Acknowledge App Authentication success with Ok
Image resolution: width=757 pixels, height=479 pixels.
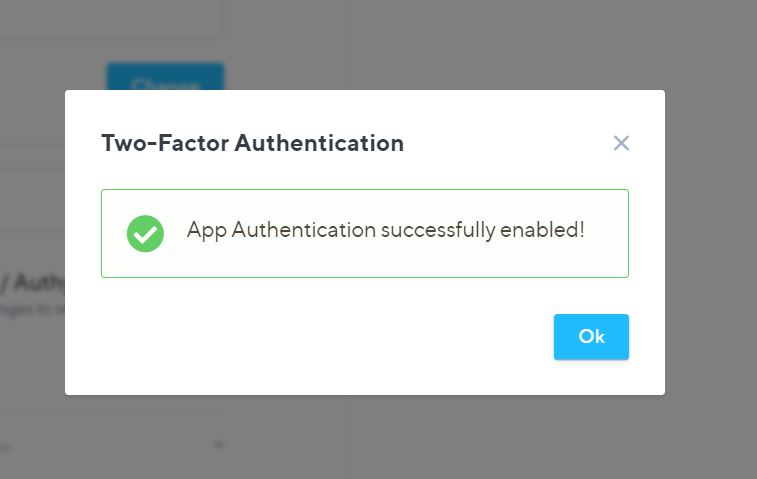(x=591, y=337)
